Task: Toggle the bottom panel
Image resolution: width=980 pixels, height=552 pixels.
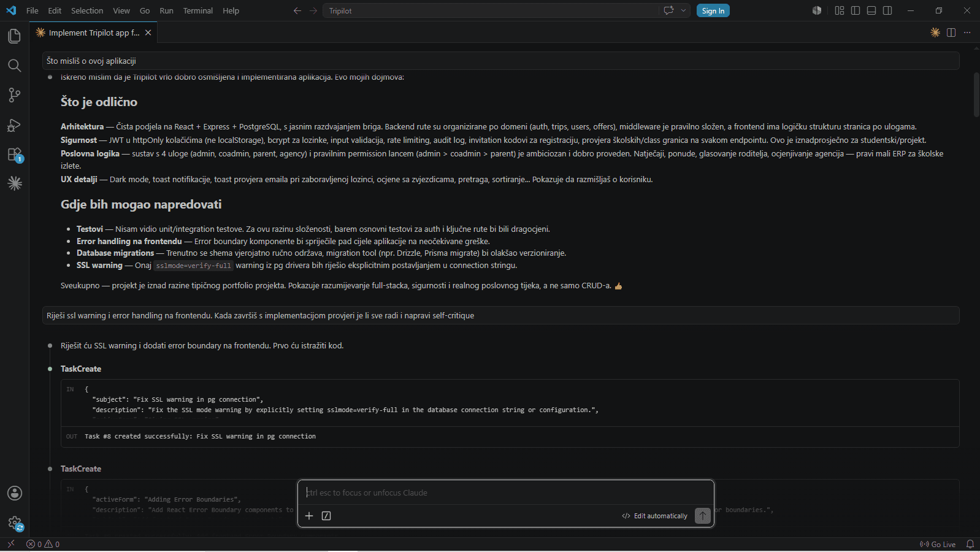Action: coord(871,10)
